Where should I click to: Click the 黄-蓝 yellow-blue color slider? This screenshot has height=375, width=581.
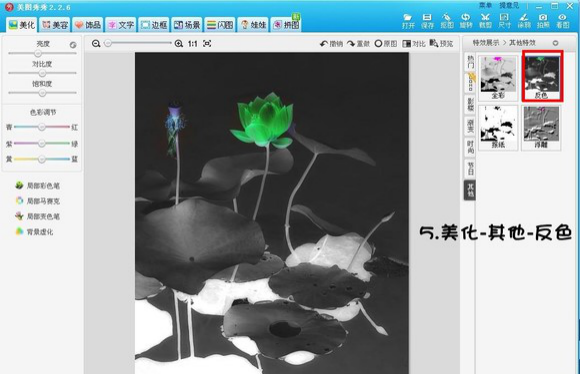pos(42,159)
